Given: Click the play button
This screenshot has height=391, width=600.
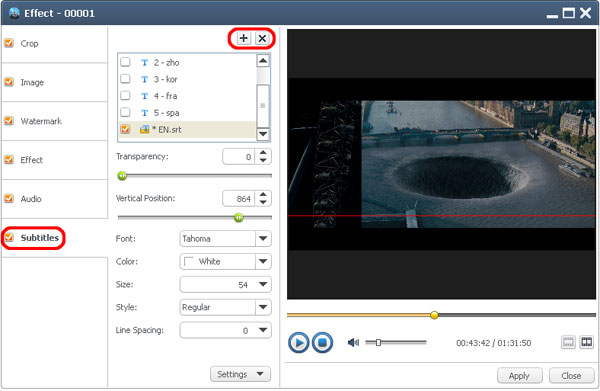Looking at the screenshot, I should pyautogui.click(x=298, y=342).
